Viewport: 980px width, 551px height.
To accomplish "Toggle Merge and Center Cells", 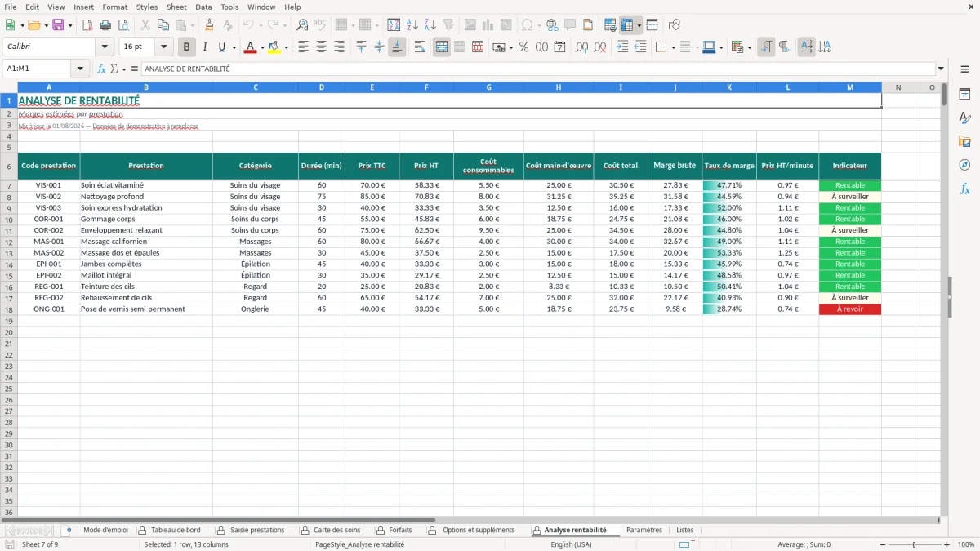I will [442, 47].
